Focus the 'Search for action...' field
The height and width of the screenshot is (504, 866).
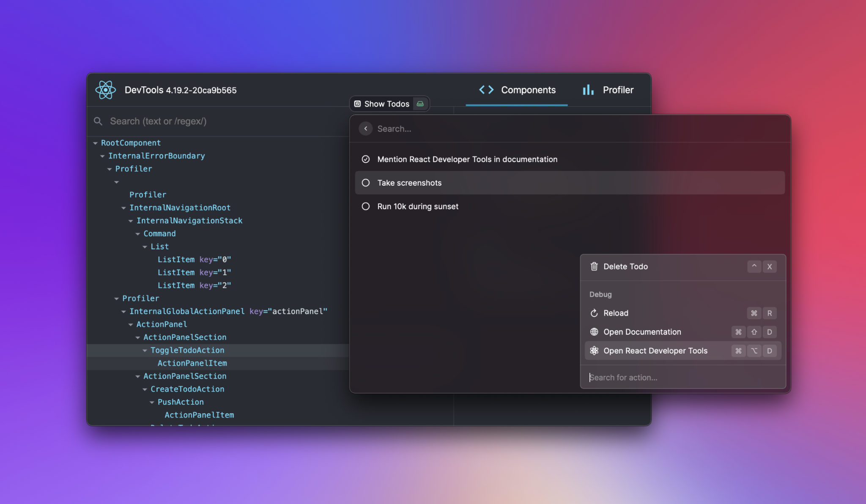coord(683,378)
